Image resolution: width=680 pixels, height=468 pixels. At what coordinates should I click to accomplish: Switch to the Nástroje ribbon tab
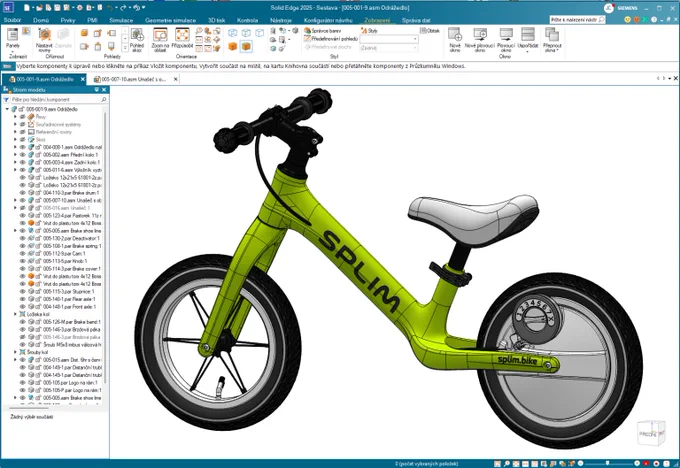pyautogui.click(x=281, y=20)
